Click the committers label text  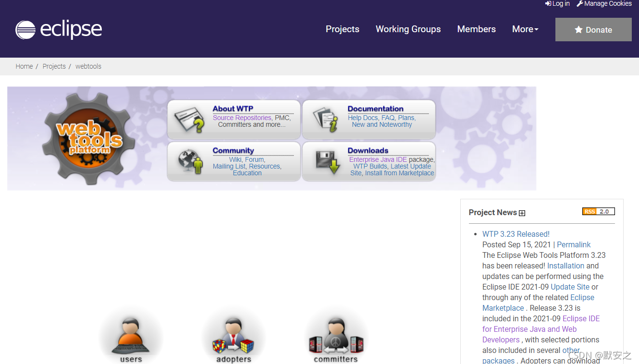(336, 359)
